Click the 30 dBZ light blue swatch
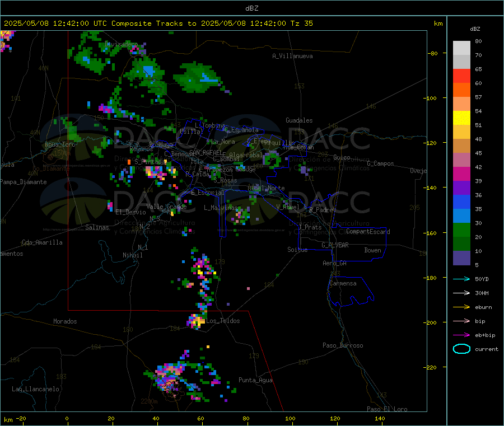This screenshot has width=504, height=426. [x=461, y=216]
